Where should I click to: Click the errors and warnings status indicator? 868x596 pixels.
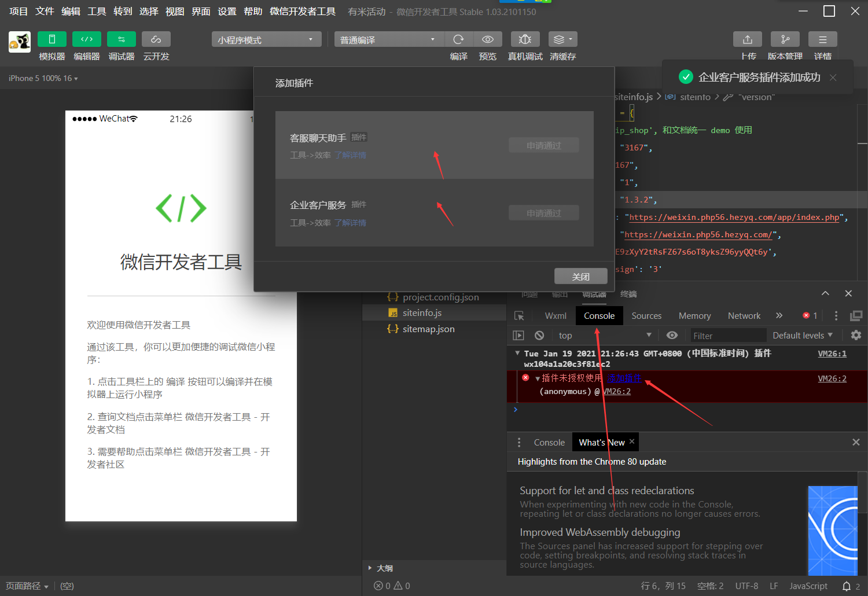coord(392,586)
